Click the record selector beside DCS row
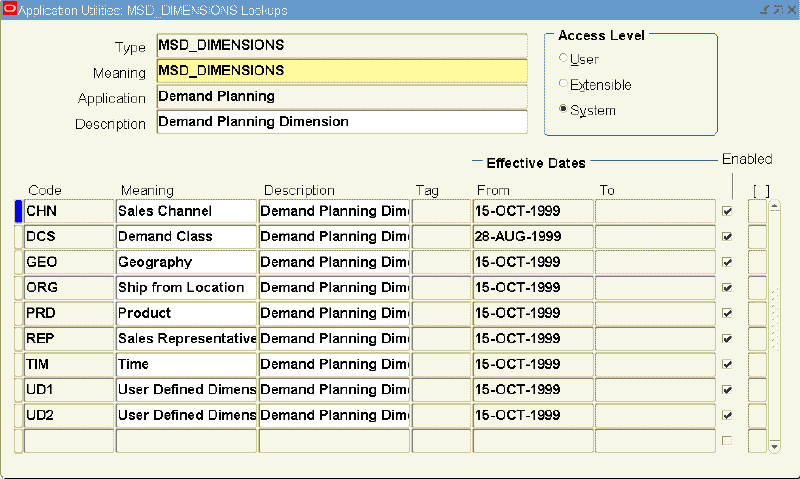The width and height of the screenshot is (800, 479). coord(18,237)
